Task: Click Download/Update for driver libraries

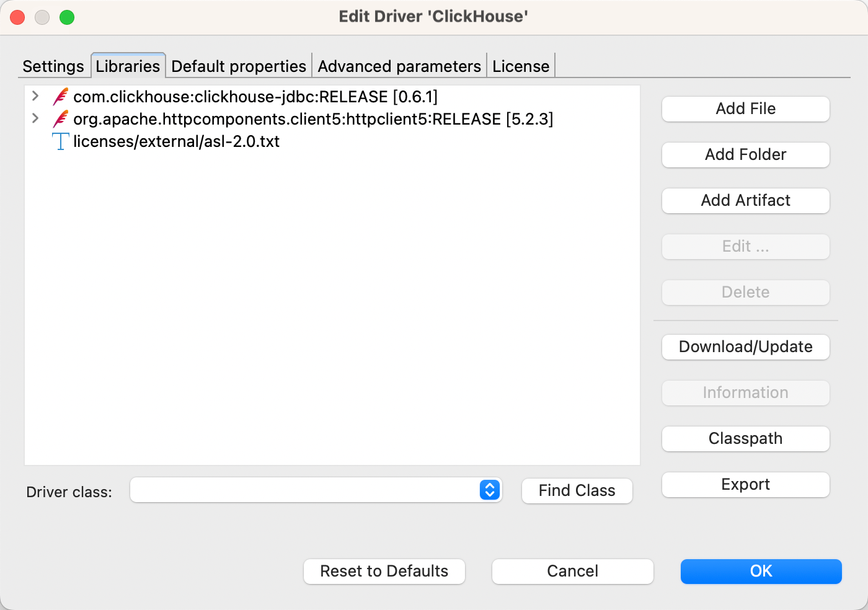Action: [x=745, y=347]
